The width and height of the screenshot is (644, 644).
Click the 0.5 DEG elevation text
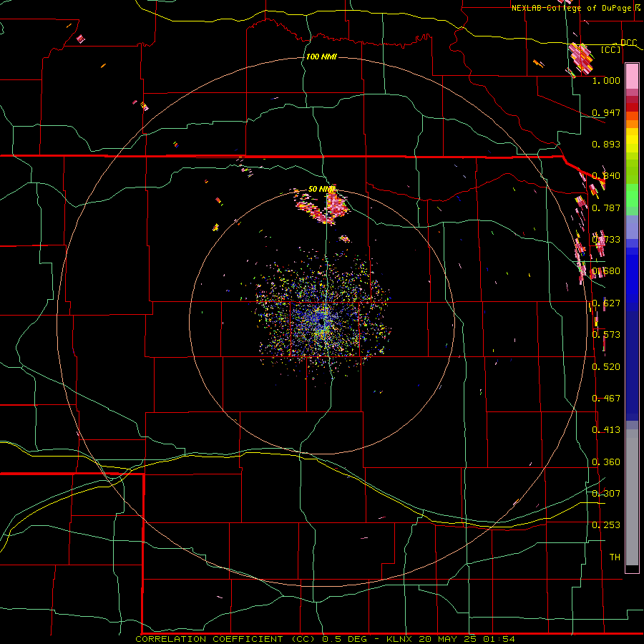point(344,639)
